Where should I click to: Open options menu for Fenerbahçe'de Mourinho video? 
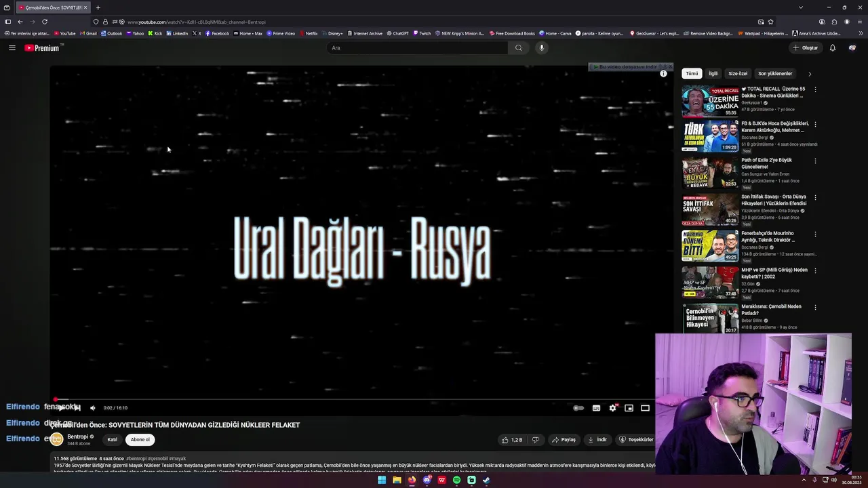[815, 235]
